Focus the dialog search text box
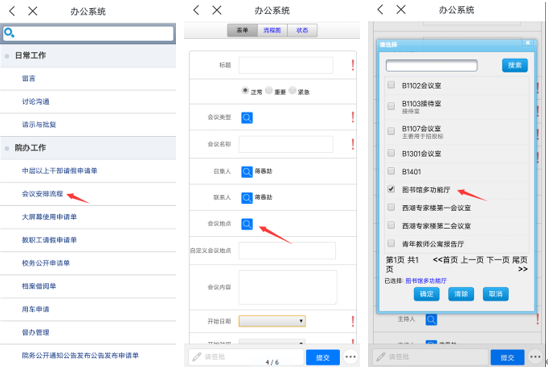Image resolution: width=548 pixels, height=368 pixels. (x=432, y=65)
